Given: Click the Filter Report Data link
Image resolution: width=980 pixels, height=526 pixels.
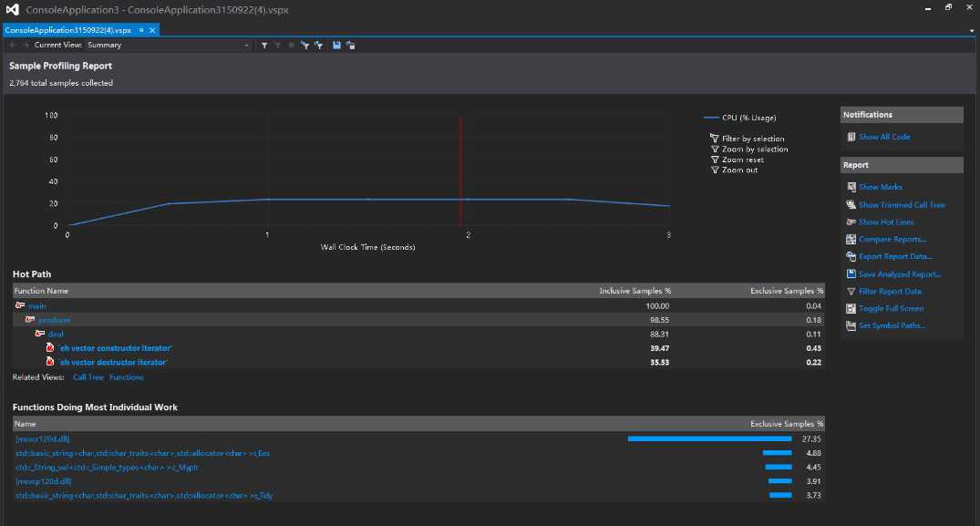Looking at the screenshot, I should coord(890,291).
